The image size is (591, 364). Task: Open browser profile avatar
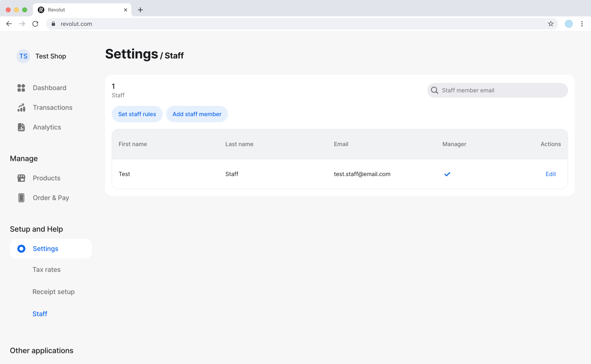569,24
